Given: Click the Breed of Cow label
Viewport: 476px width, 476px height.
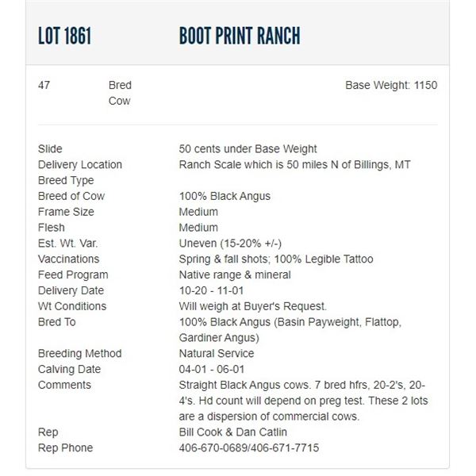Looking at the screenshot, I should pyautogui.click(x=71, y=196).
